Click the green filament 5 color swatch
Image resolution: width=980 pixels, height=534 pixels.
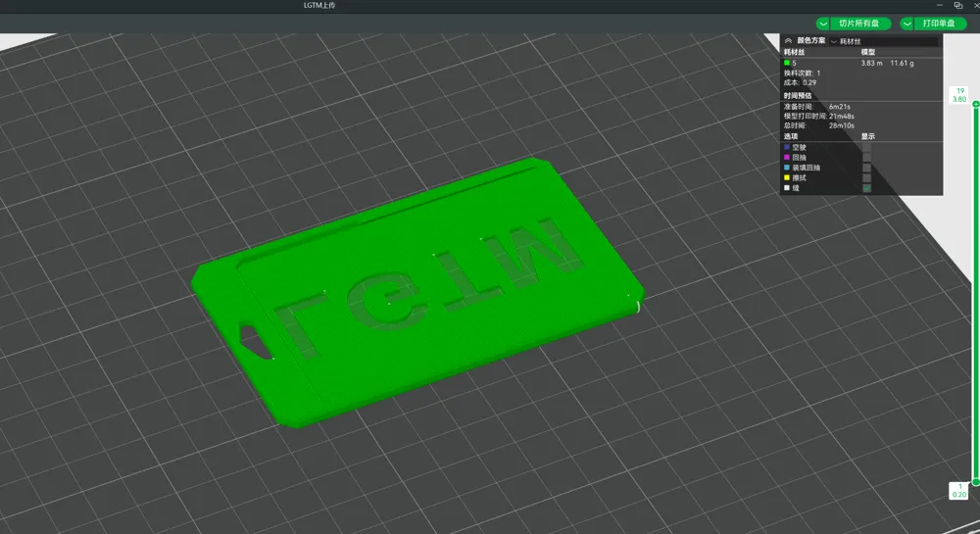click(x=787, y=63)
